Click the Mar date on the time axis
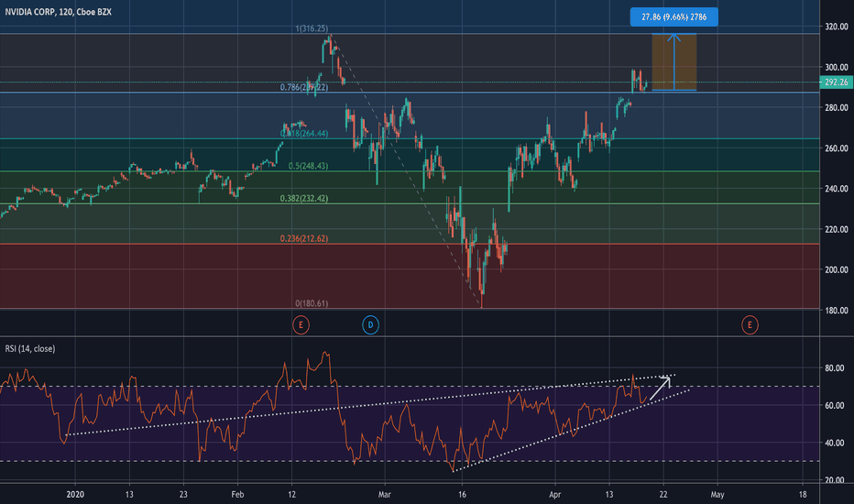This screenshot has height=504, width=854. click(x=385, y=494)
